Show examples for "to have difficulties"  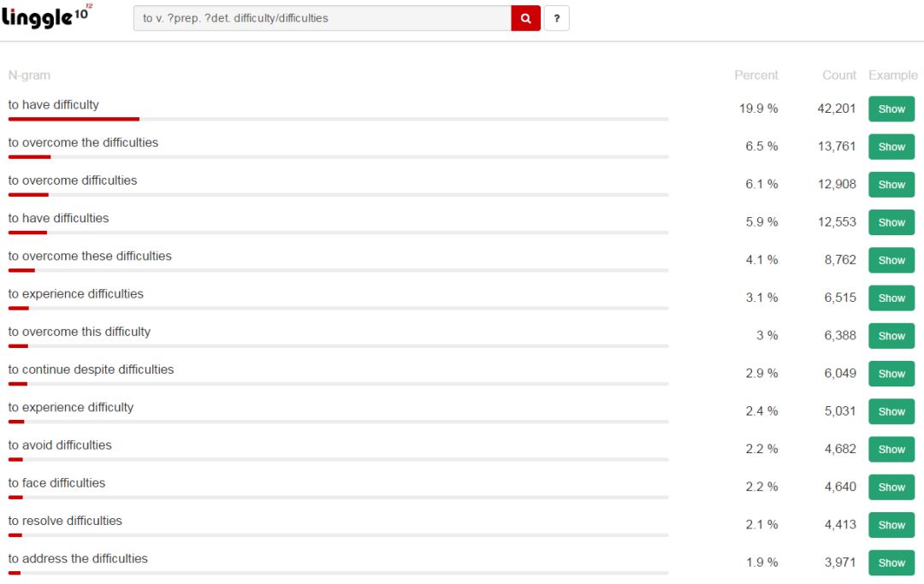(x=891, y=222)
